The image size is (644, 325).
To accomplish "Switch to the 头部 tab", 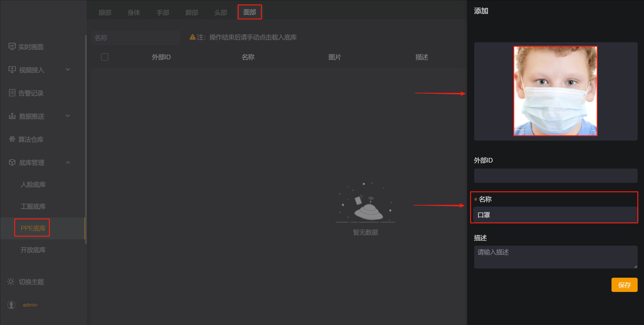I will [221, 12].
